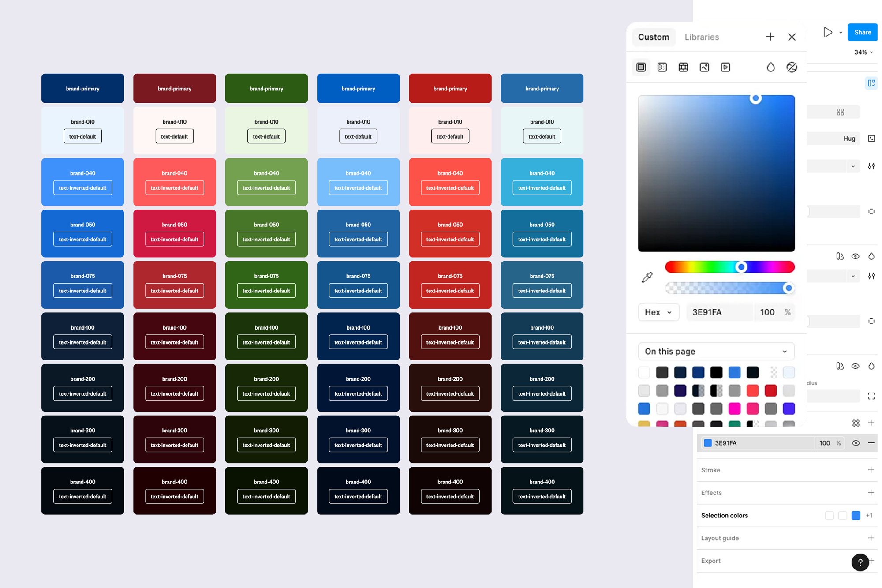Screen dimensions: 882x588
Task: Select the image fill type icon
Action: click(704, 67)
